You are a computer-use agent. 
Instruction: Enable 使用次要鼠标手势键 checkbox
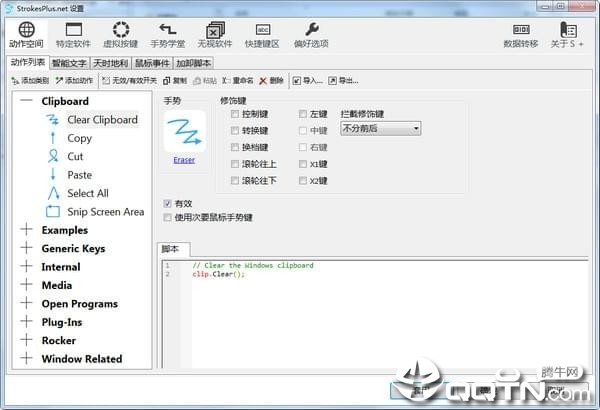click(x=167, y=218)
